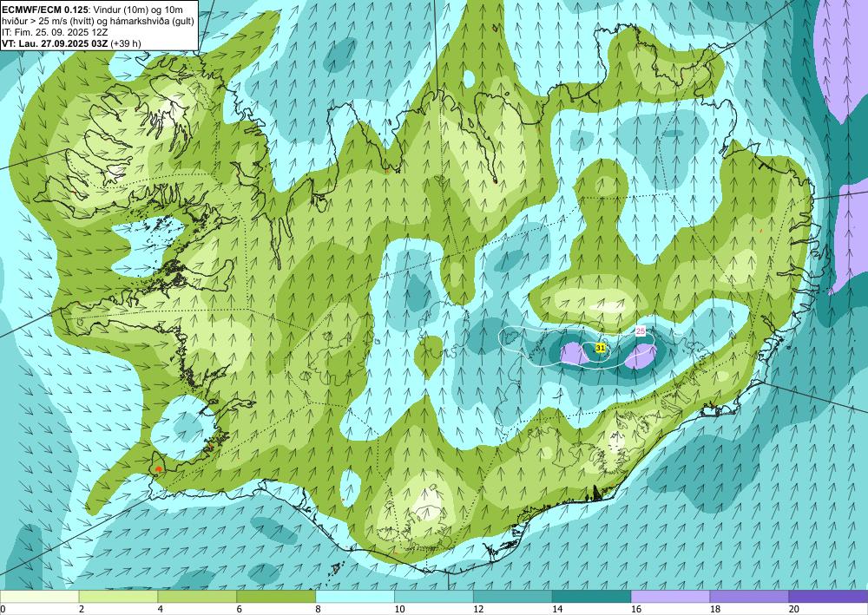Select the 6–8 m/s olive green legend swatch
The height and width of the screenshot is (615, 868).
pos(276,596)
